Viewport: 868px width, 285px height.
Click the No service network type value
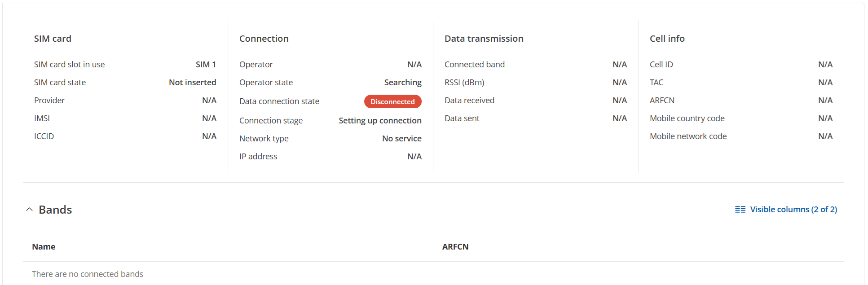click(402, 139)
